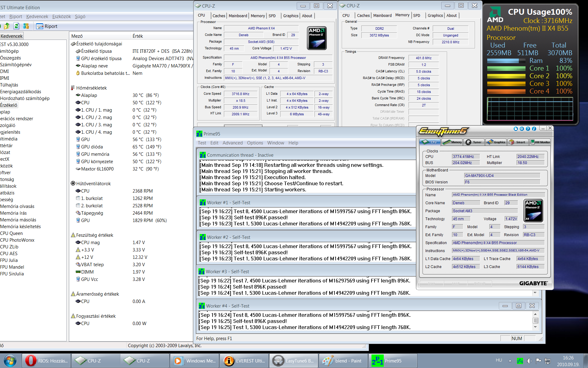Open the Mainboard tab in left CPU-Z window

tap(238, 16)
